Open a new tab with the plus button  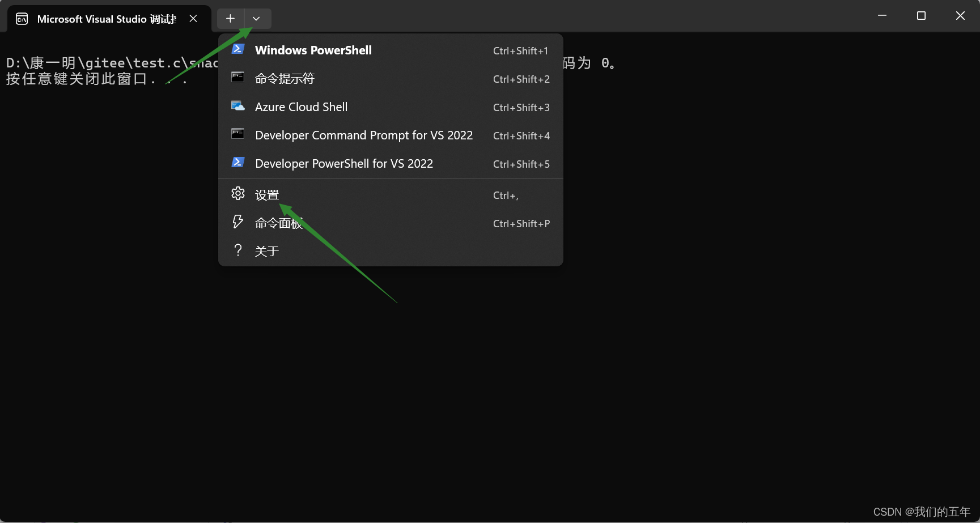(x=230, y=19)
